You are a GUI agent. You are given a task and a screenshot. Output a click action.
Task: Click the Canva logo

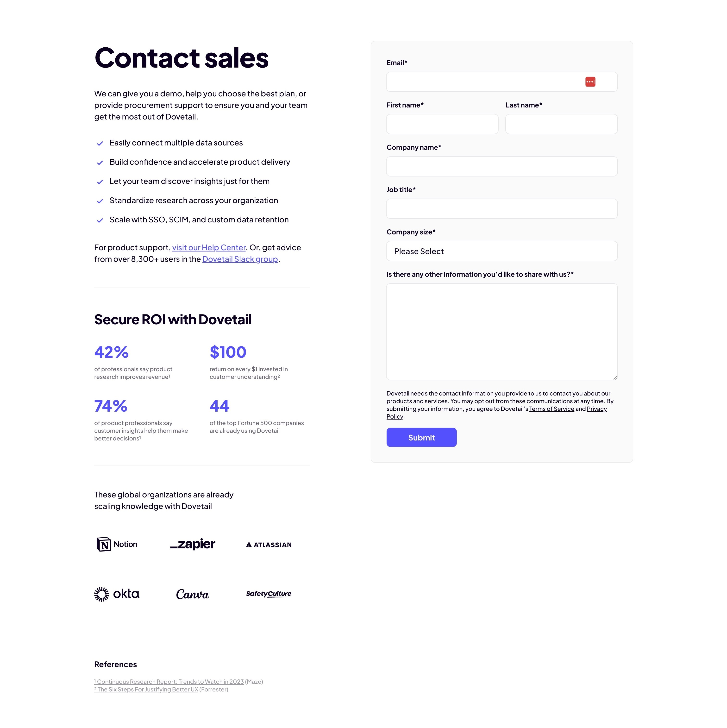pos(192,594)
